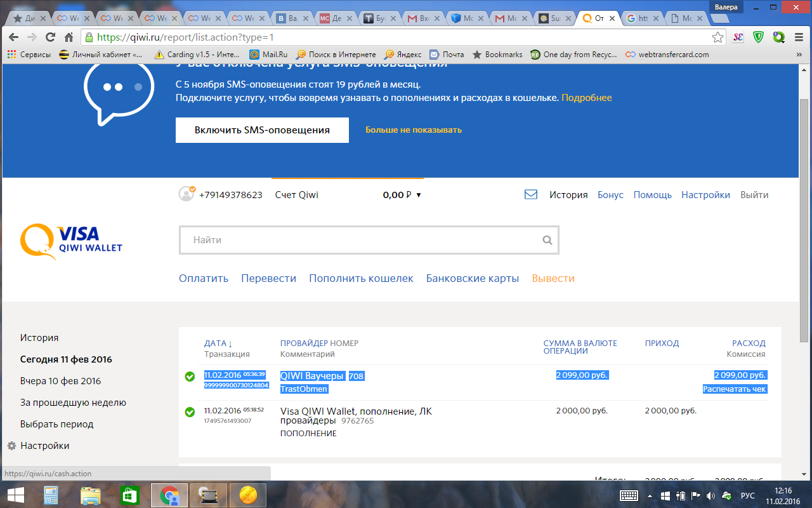Open the touch keyboard tray icon
Image resolution: width=812 pixels, height=508 pixels.
629,495
